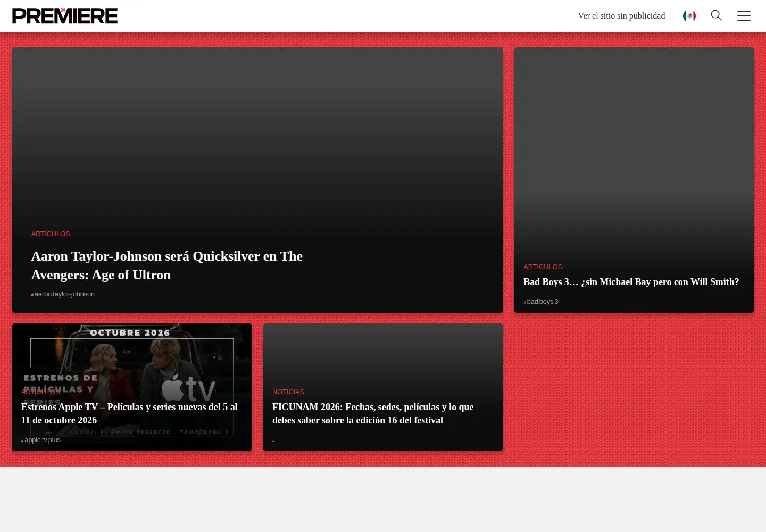Go to the Premiere logo homepage

click(65, 16)
